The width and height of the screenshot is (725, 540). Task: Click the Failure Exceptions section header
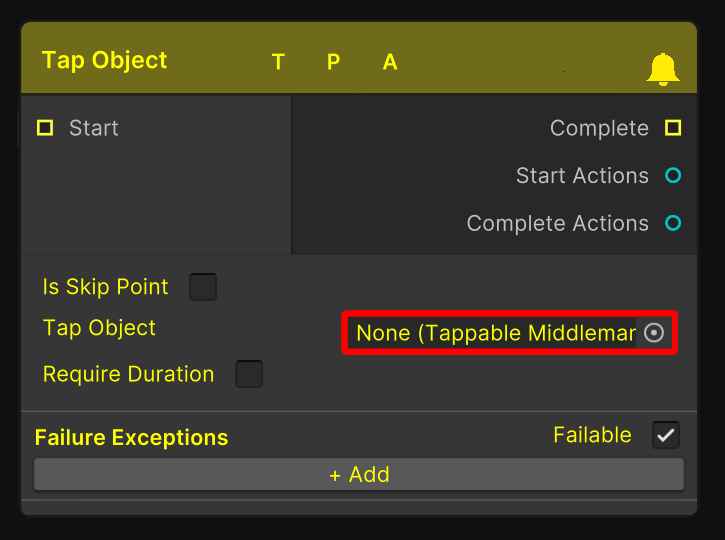coord(131,438)
